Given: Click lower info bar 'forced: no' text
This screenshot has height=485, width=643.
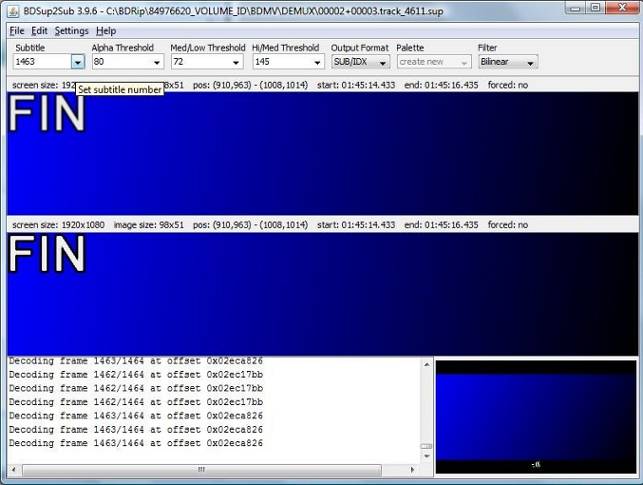Looking at the screenshot, I should point(508,225).
